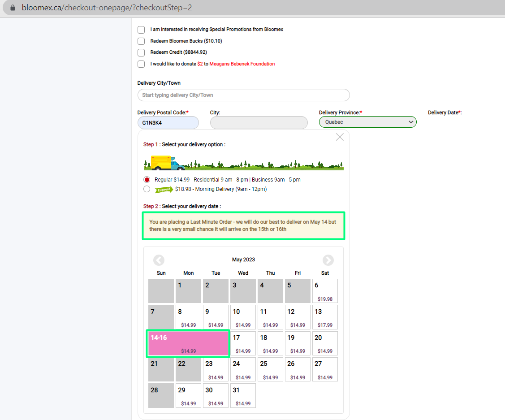Click 'Step 2 : Select your delivery date' heading

point(182,206)
